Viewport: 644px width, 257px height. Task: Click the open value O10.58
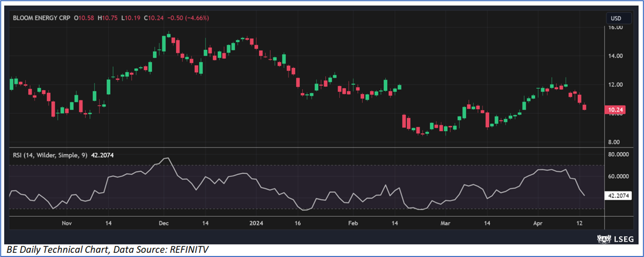tap(84, 18)
